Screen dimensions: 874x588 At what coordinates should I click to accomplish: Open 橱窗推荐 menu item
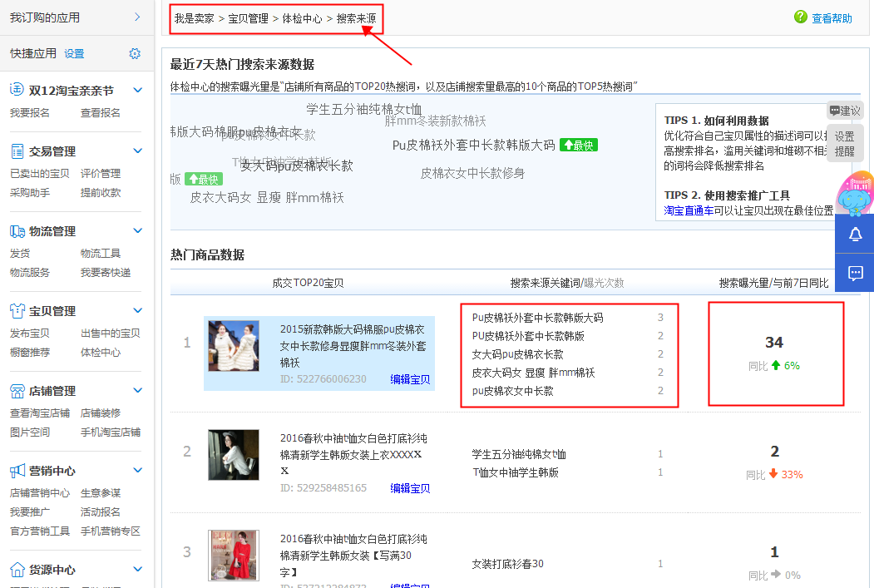(x=30, y=353)
